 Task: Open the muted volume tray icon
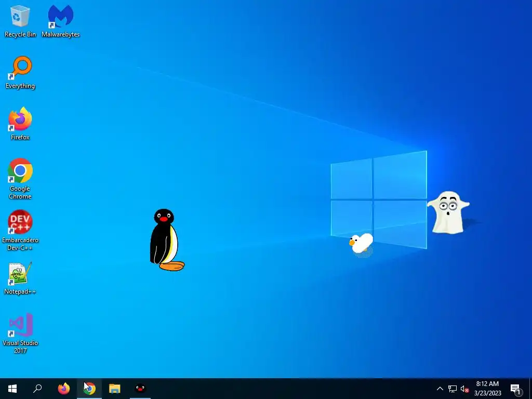click(464, 389)
